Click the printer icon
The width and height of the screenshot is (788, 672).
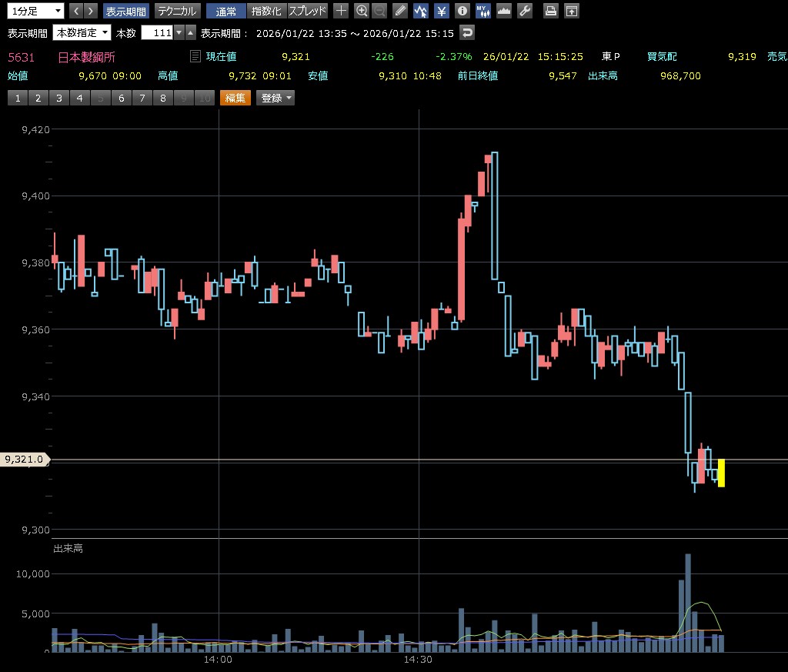click(550, 11)
